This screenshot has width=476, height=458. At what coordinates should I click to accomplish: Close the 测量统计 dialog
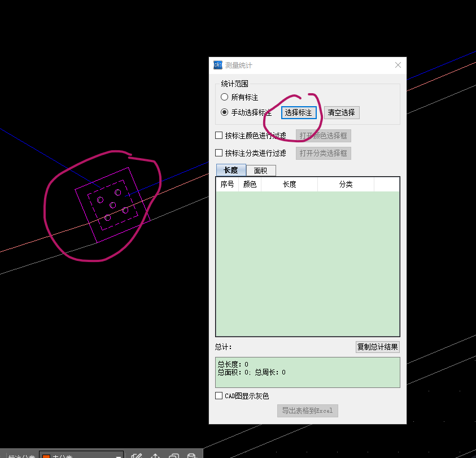pos(398,65)
